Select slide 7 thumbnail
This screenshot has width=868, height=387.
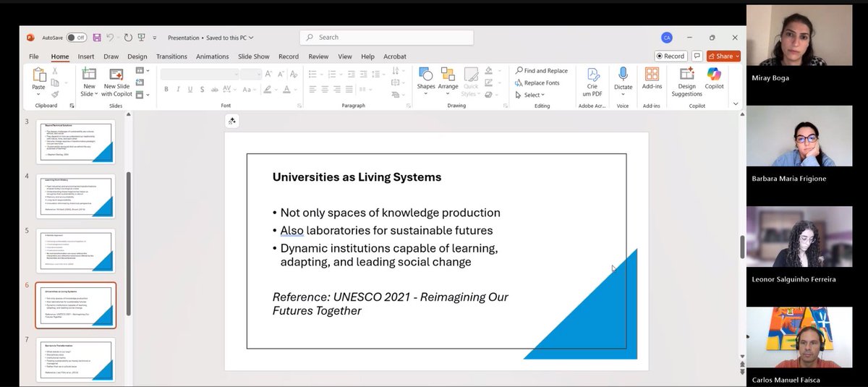76,360
